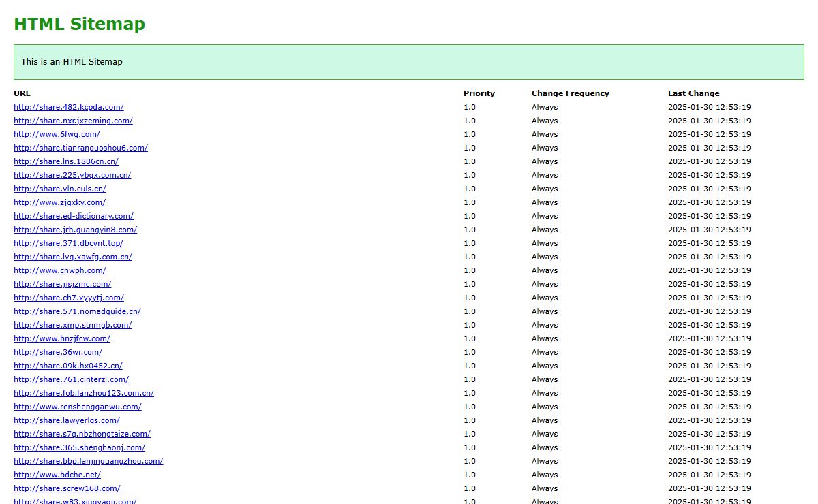Visit share.09k.hx0452.cn link
Viewport: 818px width, 504px height.
(x=68, y=366)
